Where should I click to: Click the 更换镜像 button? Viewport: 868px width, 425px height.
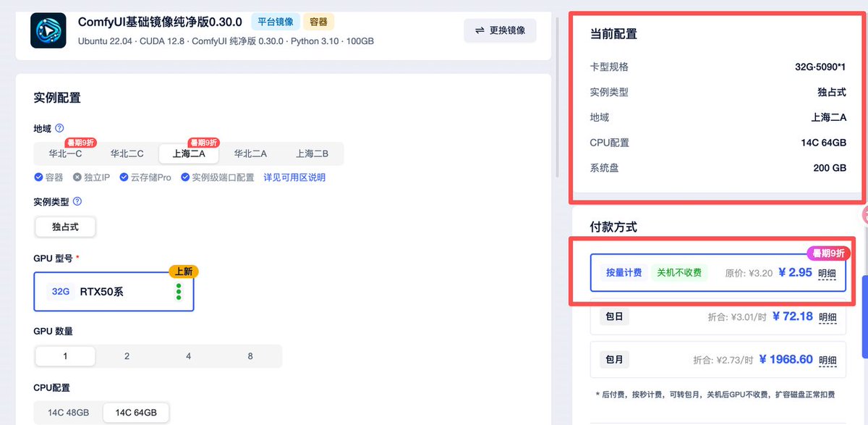click(x=500, y=30)
